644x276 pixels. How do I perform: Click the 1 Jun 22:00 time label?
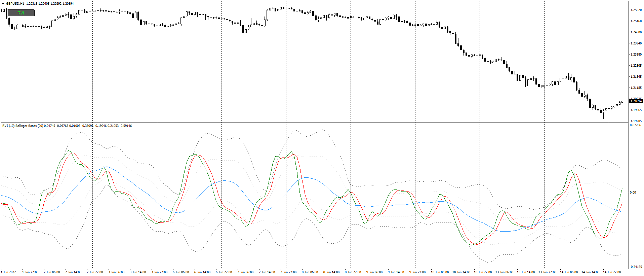tap(30, 272)
